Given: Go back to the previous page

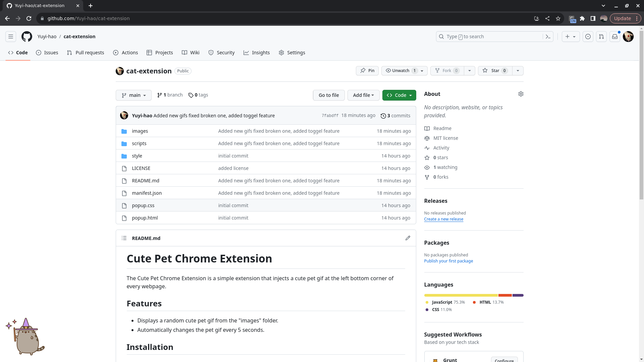Looking at the screenshot, I should [x=7, y=18].
